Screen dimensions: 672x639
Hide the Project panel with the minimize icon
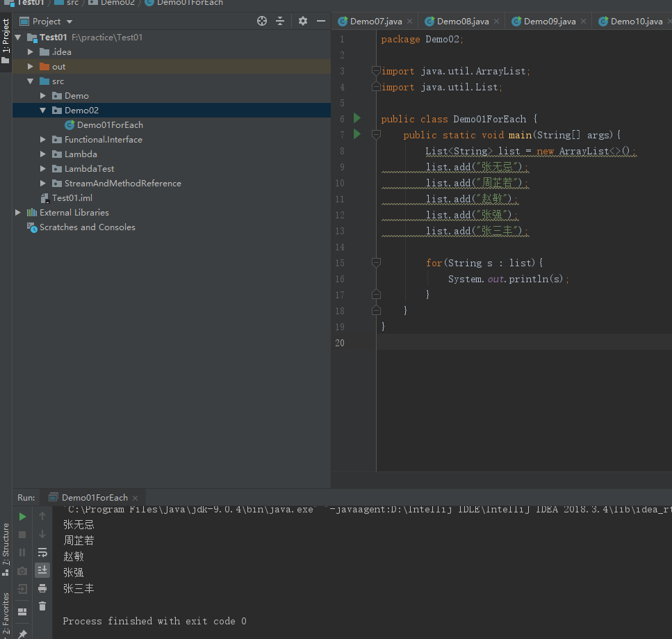coord(321,22)
